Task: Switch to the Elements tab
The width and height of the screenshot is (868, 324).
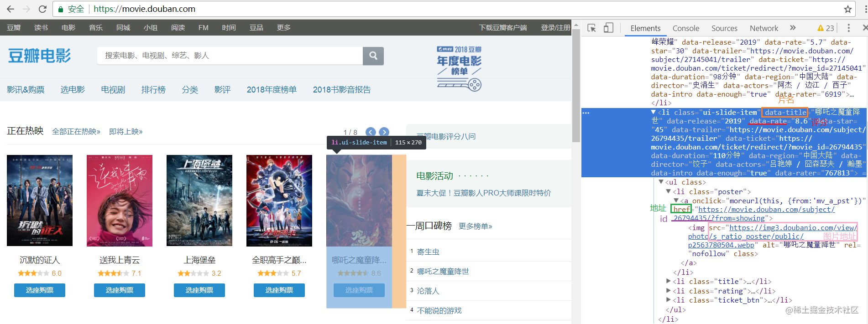Action: [x=645, y=28]
